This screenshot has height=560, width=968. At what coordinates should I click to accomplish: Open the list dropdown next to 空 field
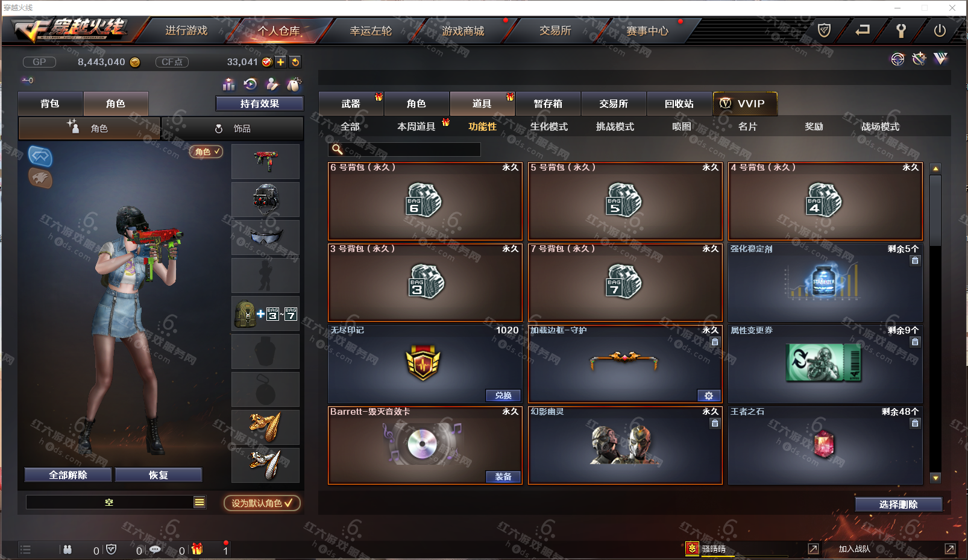(199, 502)
